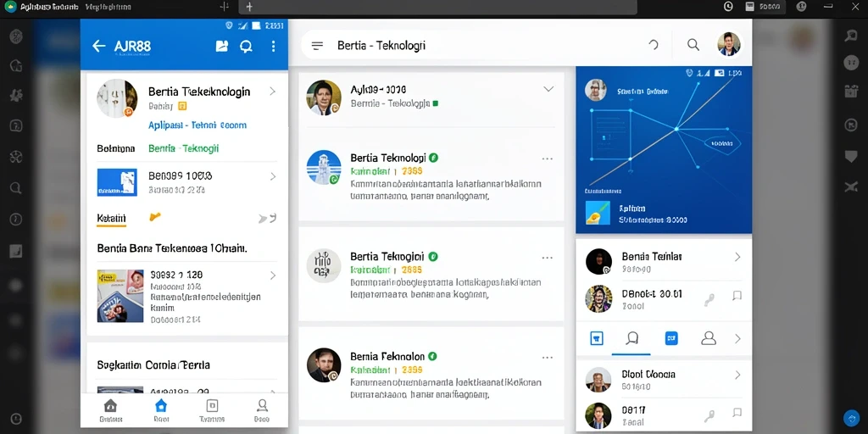
Task: Click the Ayli09 profile avatar in the middle column
Action: click(324, 97)
